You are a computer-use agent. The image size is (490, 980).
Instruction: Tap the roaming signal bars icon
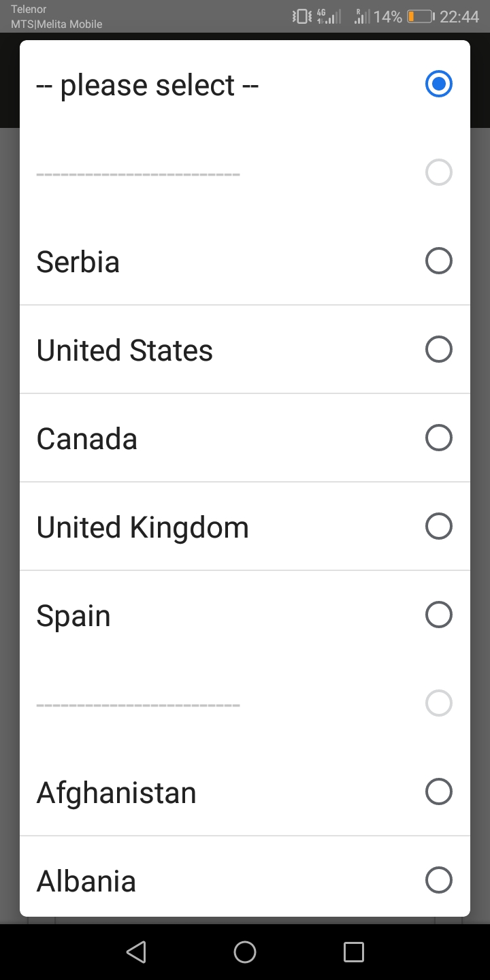pos(362,16)
